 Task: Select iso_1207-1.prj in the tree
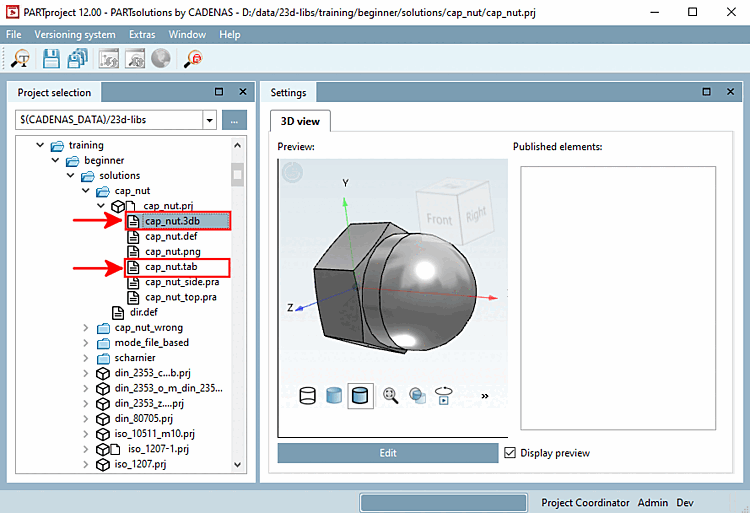tap(158, 449)
